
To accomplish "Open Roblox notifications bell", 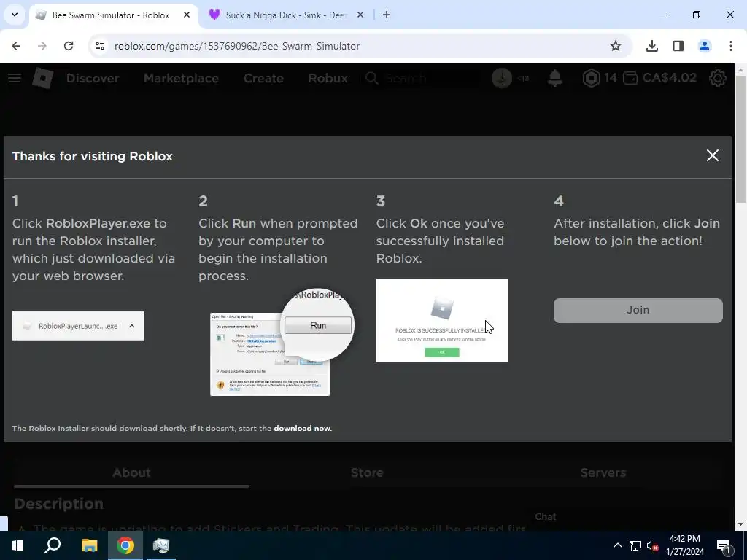I will (x=555, y=78).
